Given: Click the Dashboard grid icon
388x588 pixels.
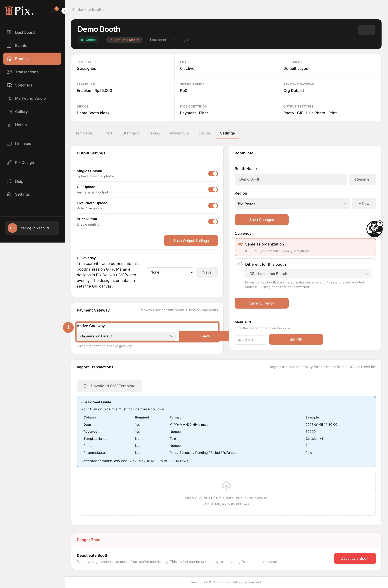Looking at the screenshot, I should click(9, 32).
